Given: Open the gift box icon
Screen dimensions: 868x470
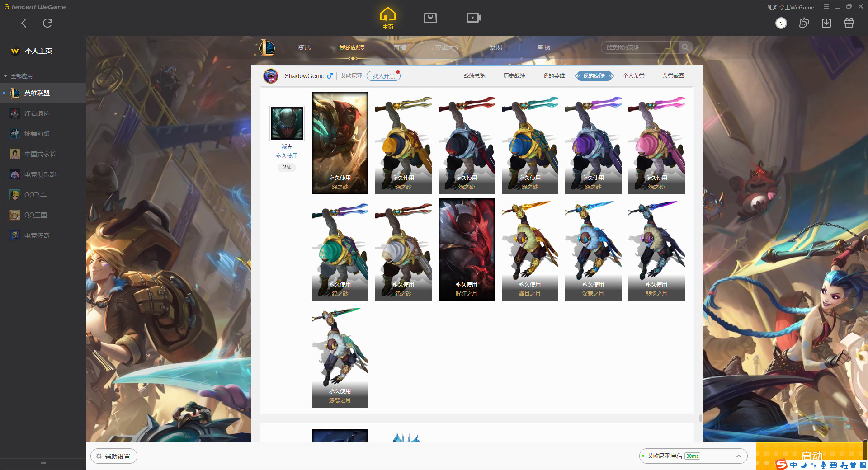Looking at the screenshot, I should 849,23.
